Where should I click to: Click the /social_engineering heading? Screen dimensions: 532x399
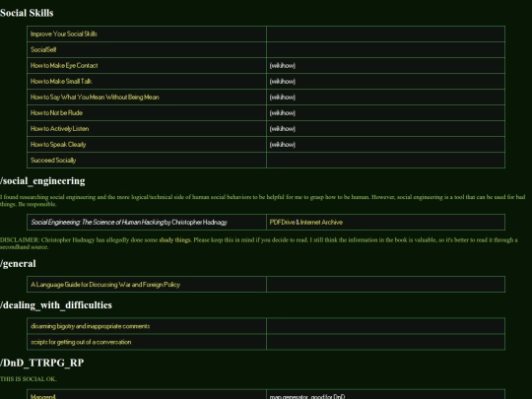pyautogui.click(x=42, y=181)
